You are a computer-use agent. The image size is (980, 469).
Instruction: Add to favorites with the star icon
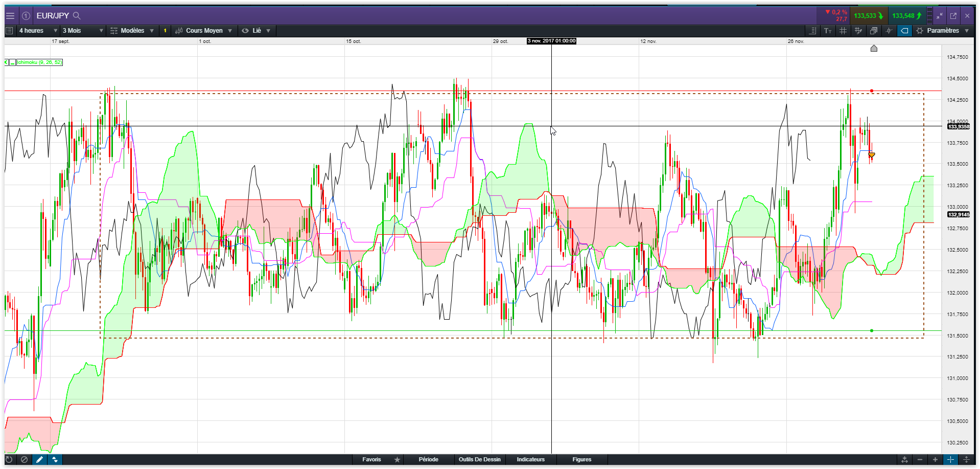point(397,459)
